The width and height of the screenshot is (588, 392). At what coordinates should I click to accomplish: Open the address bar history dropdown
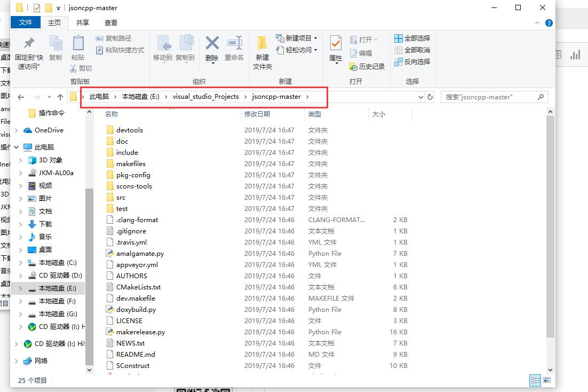click(x=421, y=97)
